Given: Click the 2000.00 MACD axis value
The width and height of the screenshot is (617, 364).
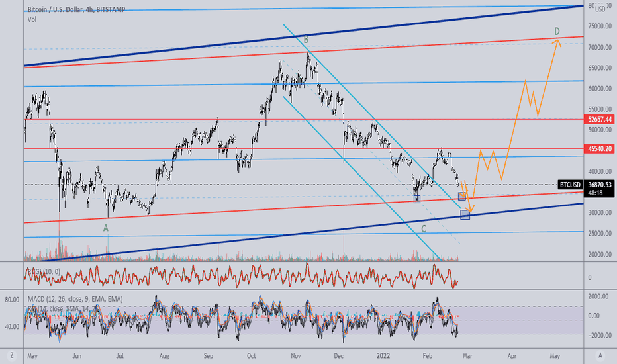Looking at the screenshot, I should point(600,296).
